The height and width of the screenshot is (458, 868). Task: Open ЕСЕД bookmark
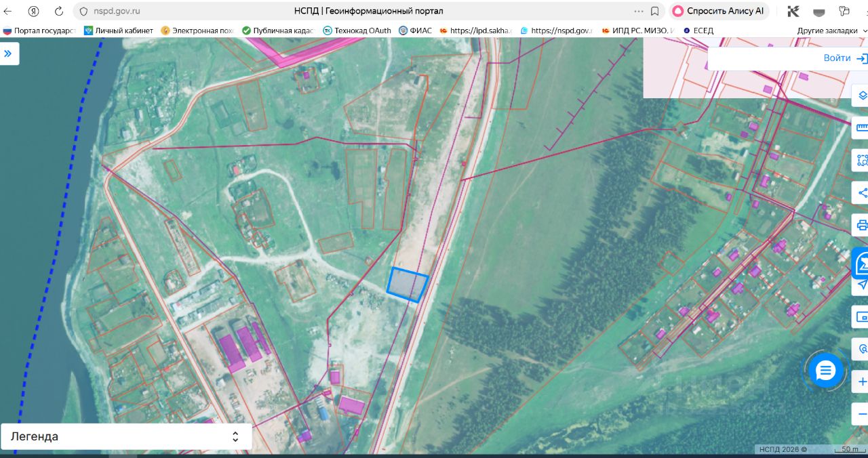[698, 30]
